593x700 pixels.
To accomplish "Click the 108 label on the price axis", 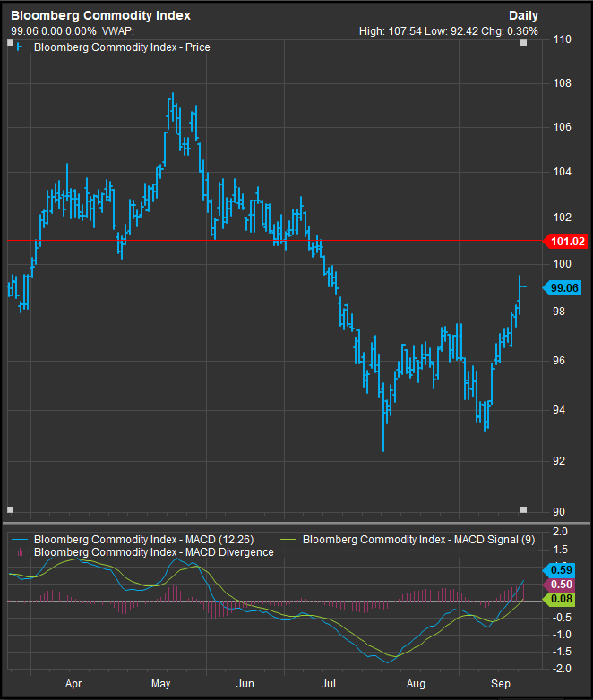I will pos(562,83).
